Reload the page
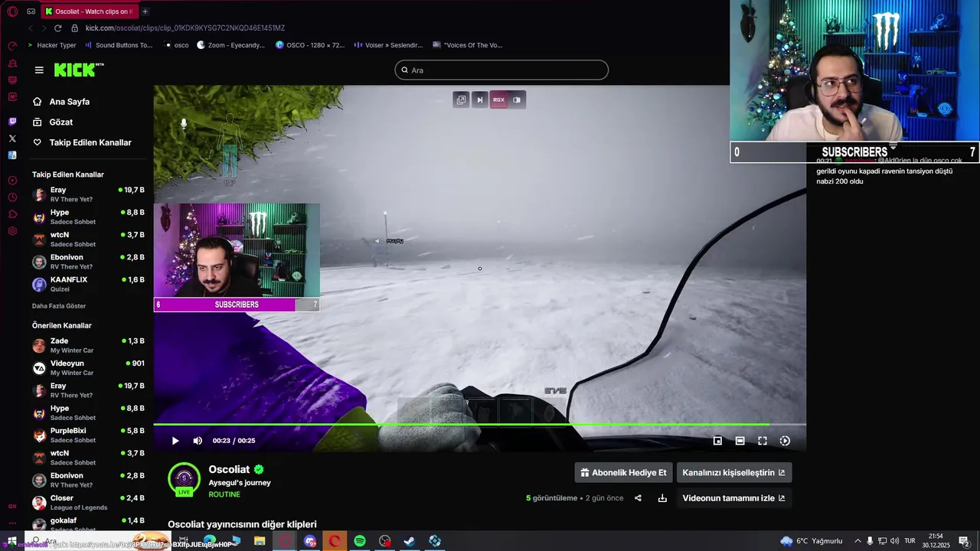The image size is (980, 551). click(57, 28)
